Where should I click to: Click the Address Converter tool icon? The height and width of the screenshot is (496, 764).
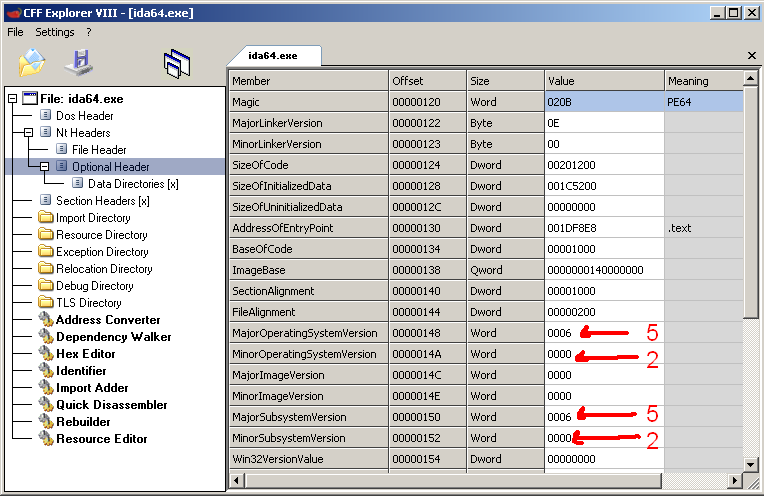(x=46, y=320)
